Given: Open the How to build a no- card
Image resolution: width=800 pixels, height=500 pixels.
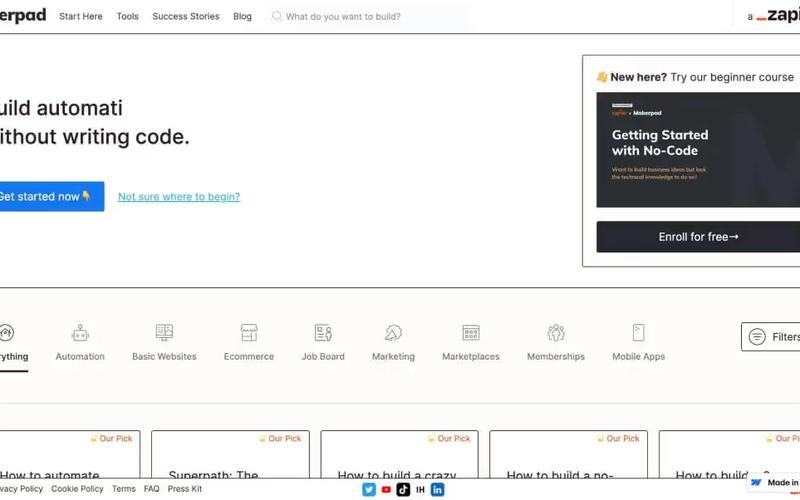Looking at the screenshot, I should click(x=568, y=454).
